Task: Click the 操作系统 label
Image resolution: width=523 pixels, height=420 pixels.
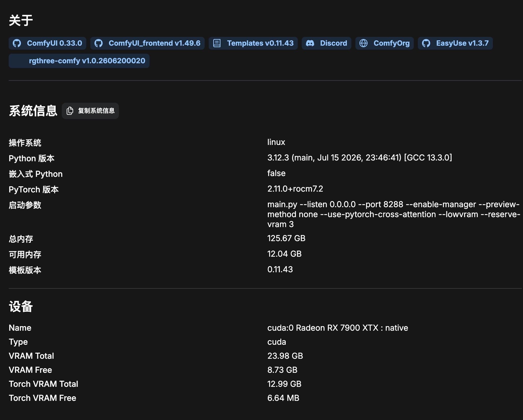Action: pos(25,143)
